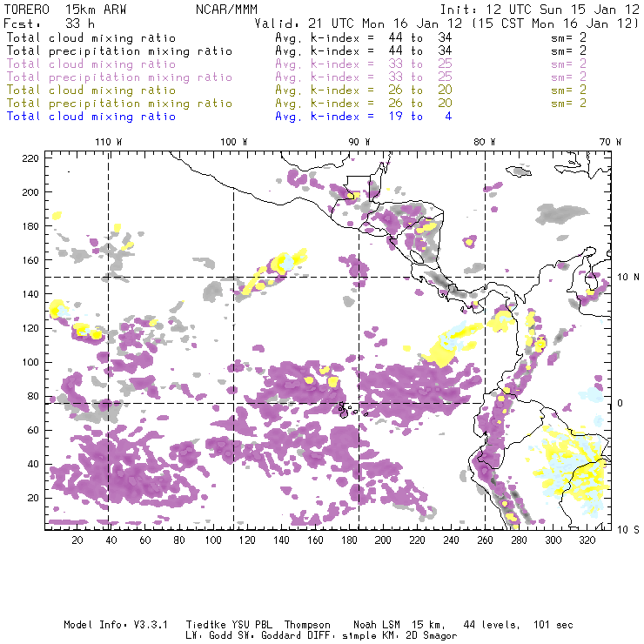Image resolution: width=644 pixels, height=644 pixels.
Task: Click the 'Fcst: 33 h' forecast hour text
Action: click(50, 23)
